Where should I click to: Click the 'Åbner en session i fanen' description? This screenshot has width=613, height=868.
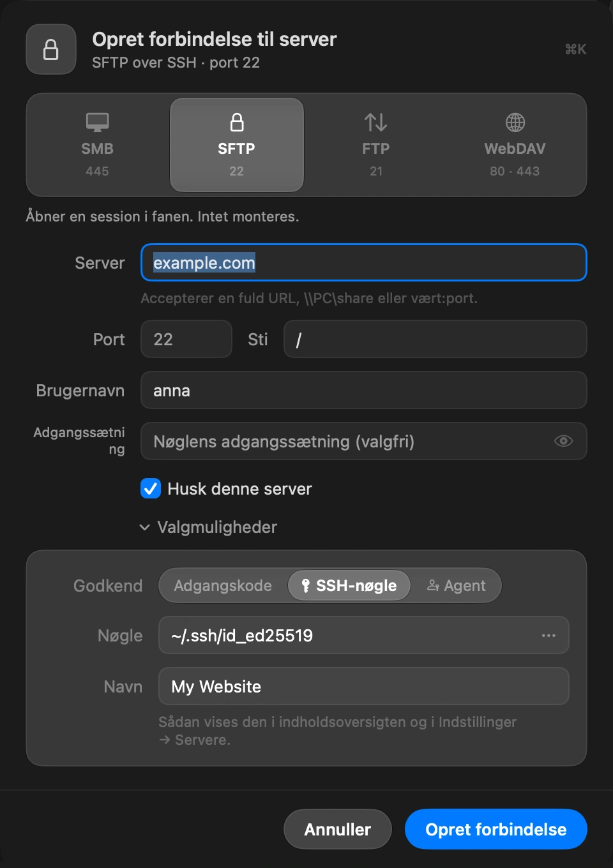[162, 216]
